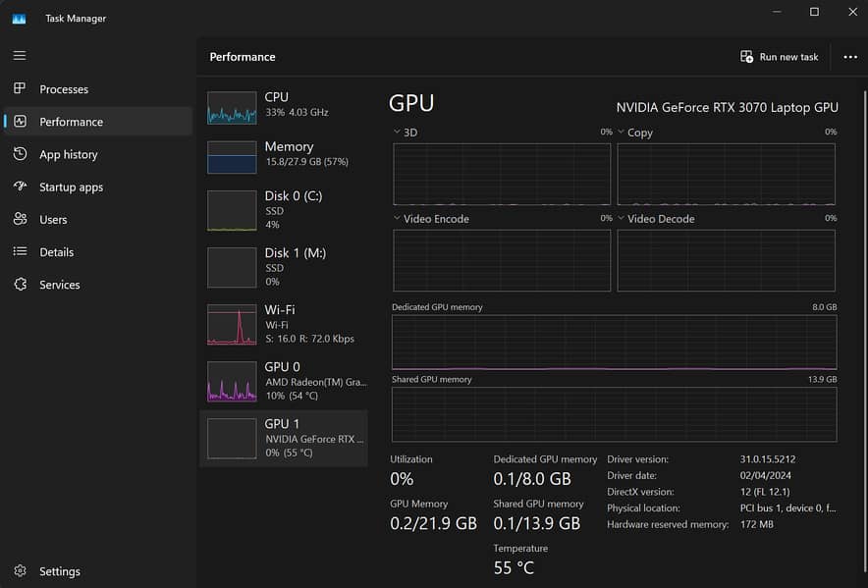Screen dimensions: 868x588
Task: Open the Details list icon
Action: coord(20,252)
